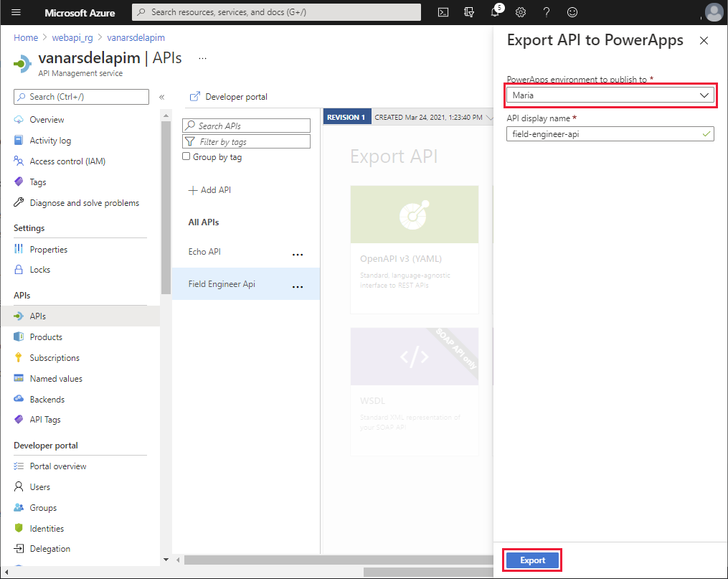Open the Developer portal external link icon
This screenshot has height=579, width=728.
(x=195, y=97)
